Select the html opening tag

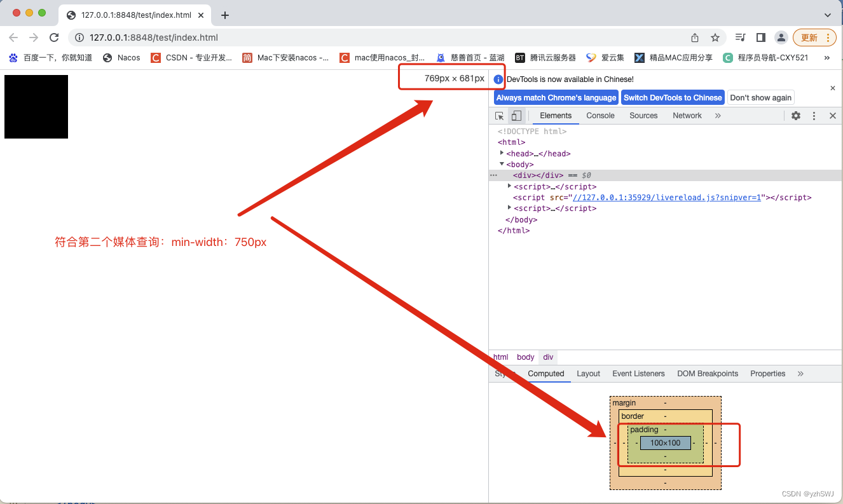[x=512, y=142]
